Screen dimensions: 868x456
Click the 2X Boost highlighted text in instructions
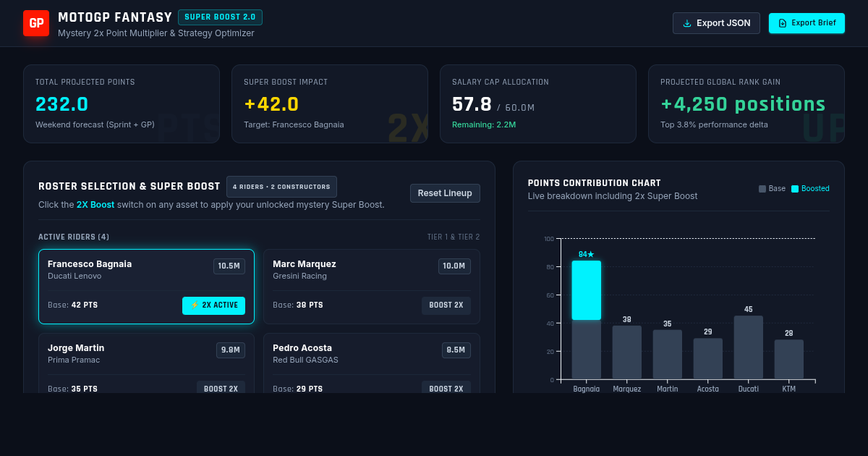point(95,205)
